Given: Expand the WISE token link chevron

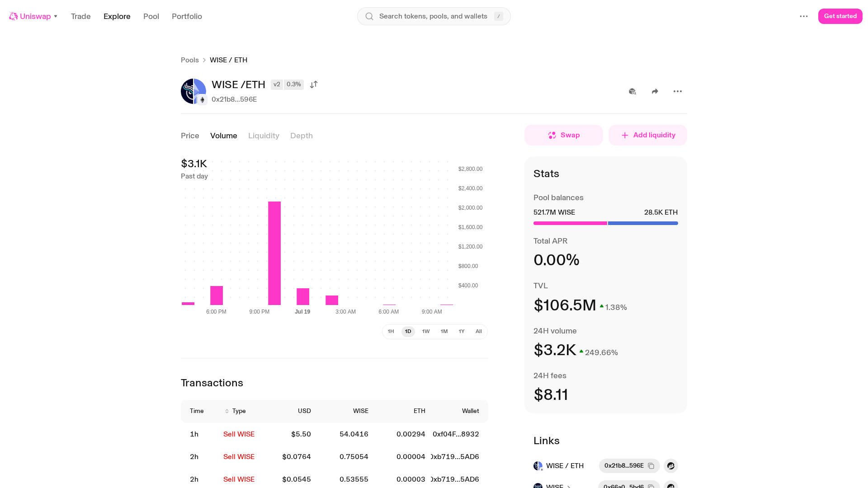Looking at the screenshot, I should 569,486.
